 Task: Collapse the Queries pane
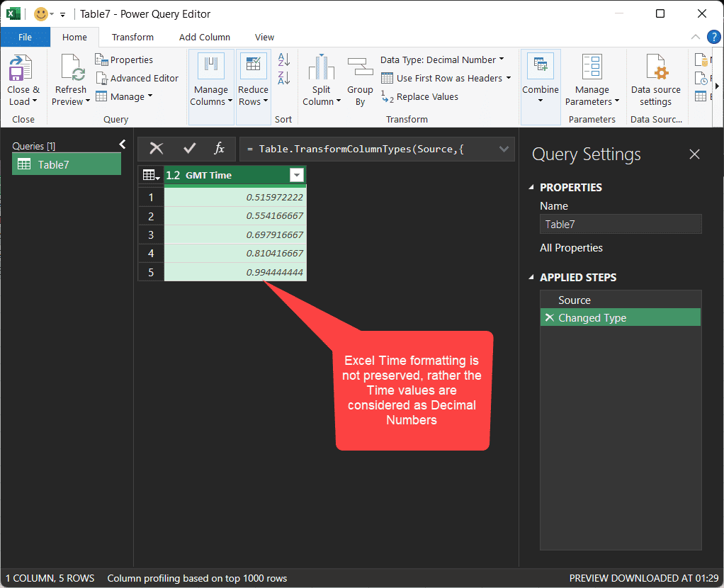(122, 145)
